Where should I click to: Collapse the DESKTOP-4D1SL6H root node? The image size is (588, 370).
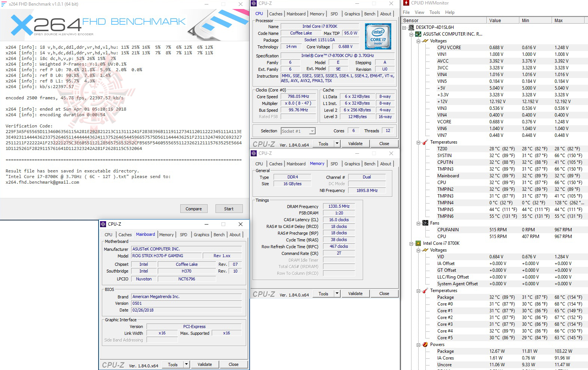click(x=404, y=27)
